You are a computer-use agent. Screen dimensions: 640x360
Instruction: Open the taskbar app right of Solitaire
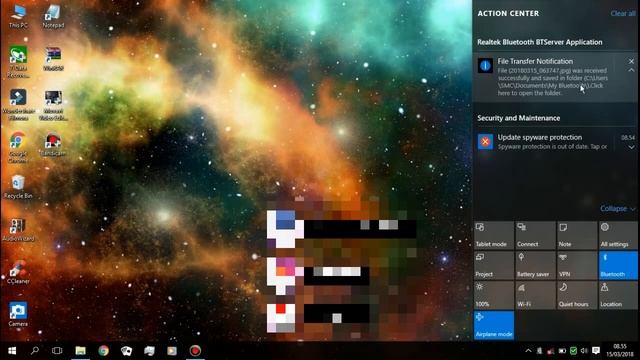(149, 351)
